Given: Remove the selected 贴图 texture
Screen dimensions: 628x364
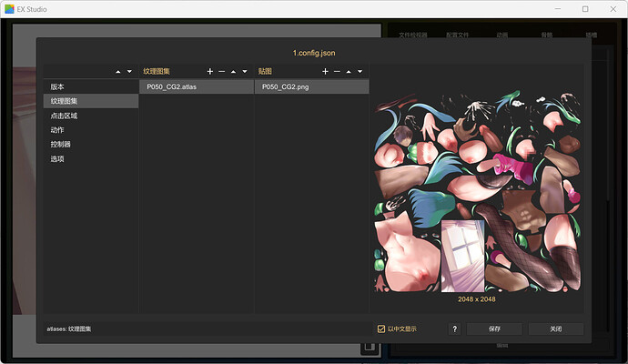Looking at the screenshot, I should coord(337,71).
